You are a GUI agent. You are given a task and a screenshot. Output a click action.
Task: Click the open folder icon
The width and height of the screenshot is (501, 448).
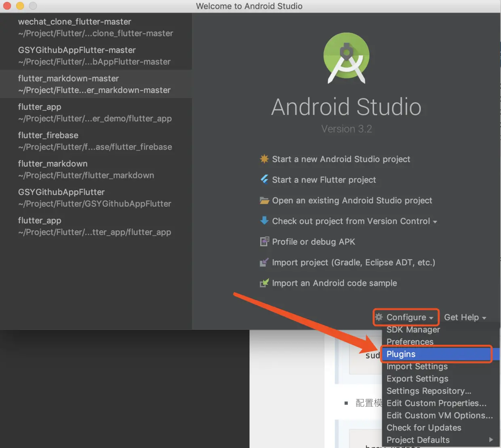264,200
